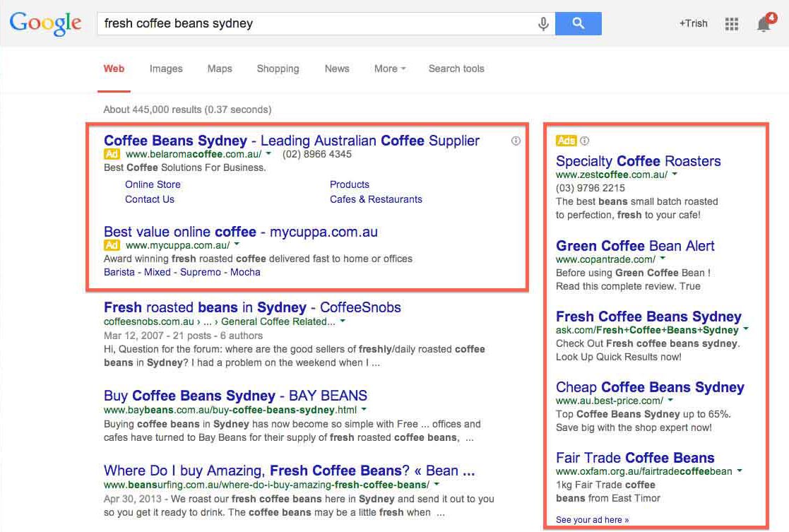This screenshot has height=532, width=789.
Task: Click into the search query field
Action: tap(317, 23)
